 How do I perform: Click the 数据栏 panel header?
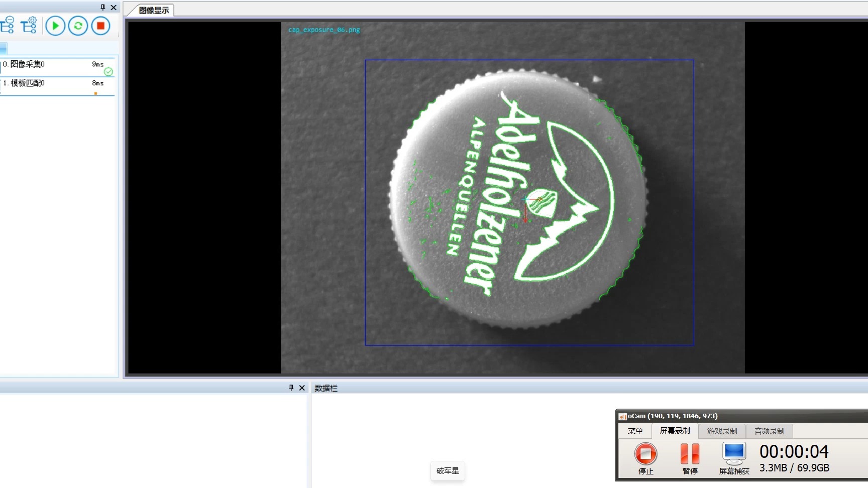tap(326, 388)
